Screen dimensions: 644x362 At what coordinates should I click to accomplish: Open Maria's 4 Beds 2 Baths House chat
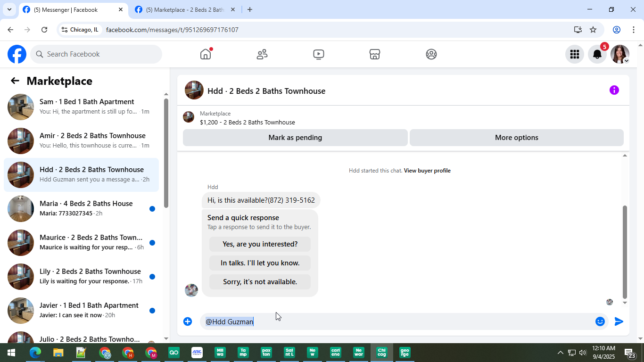click(x=81, y=209)
